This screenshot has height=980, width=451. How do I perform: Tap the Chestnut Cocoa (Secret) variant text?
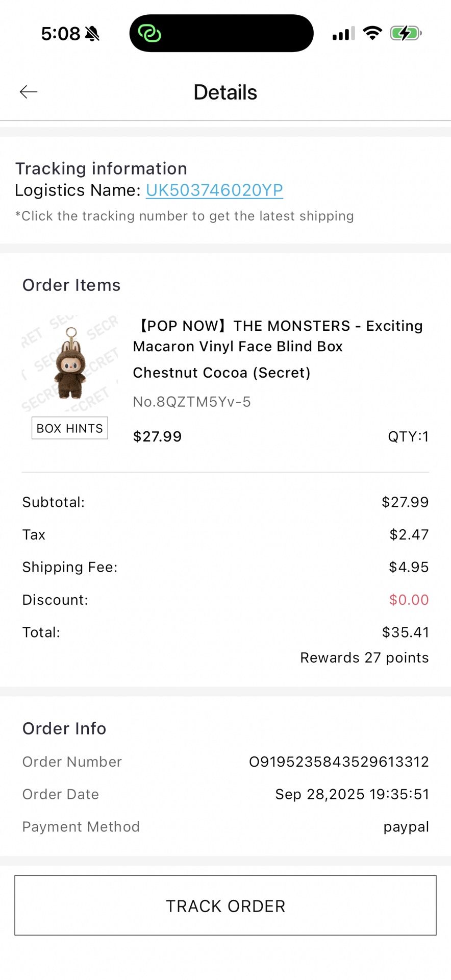coord(221,373)
